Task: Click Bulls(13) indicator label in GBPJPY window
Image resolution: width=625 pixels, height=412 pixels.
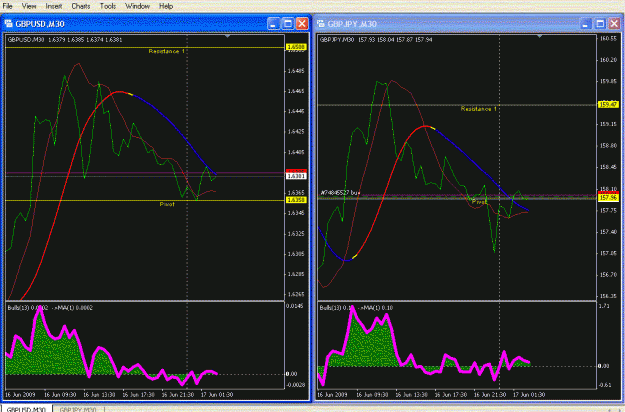Action: (356, 308)
